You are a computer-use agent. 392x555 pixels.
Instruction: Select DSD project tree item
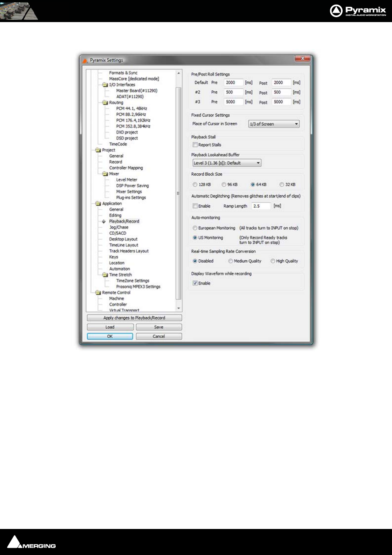[127, 138]
